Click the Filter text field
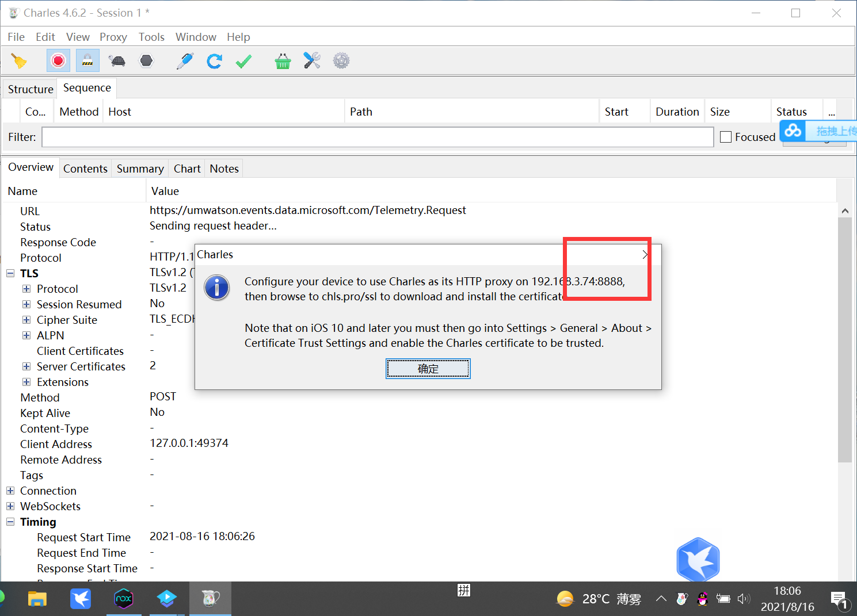This screenshot has width=857, height=616. click(378, 137)
